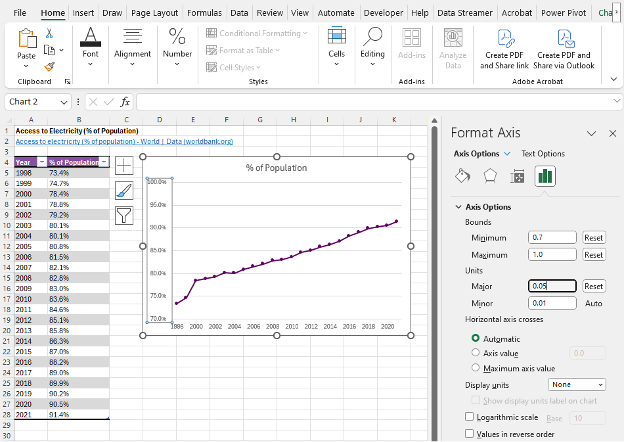The width and height of the screenshot is (624, 442).
Task: Enable Values in reverse order checkbox
Action: (x=470, y=433)
